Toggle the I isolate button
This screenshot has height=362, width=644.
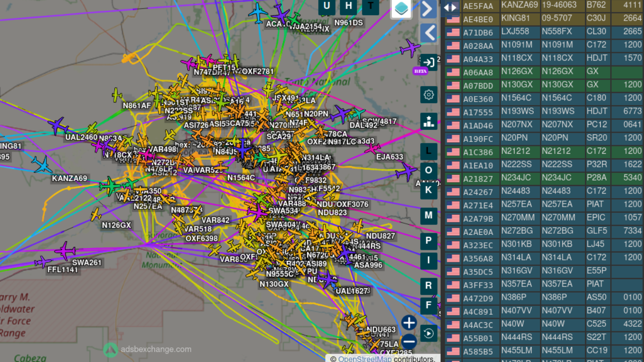click(429, 260)
